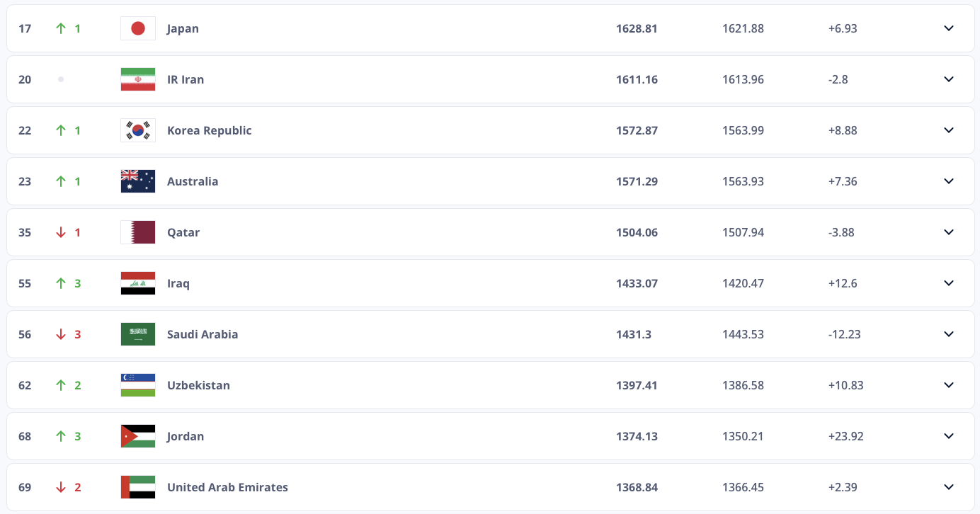Open the Korea Republic team link
The image size is (980, 514).
[x=209, y=130]
